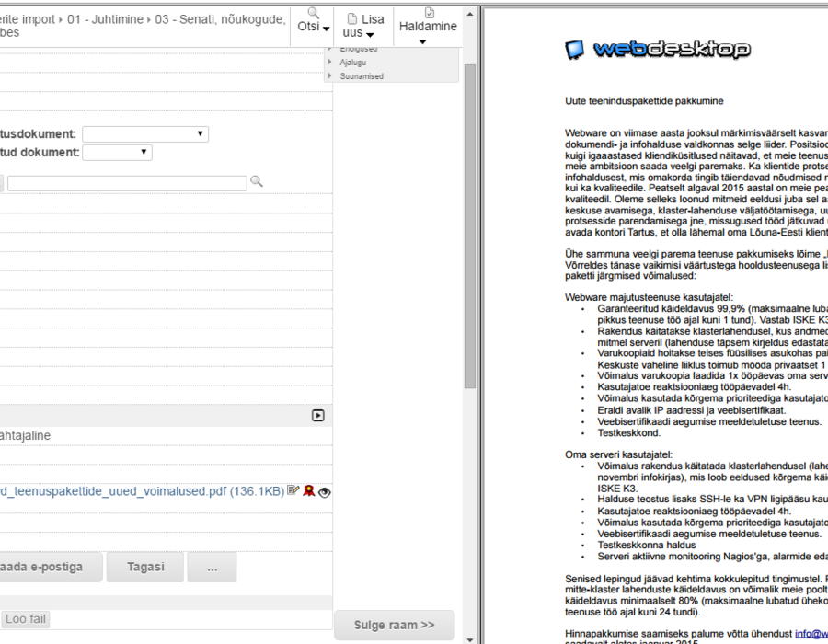Go to the '01 - Juhtimine' breadcrumb
This screenshot has width=828, height=644.
click(x=105, y=19)
